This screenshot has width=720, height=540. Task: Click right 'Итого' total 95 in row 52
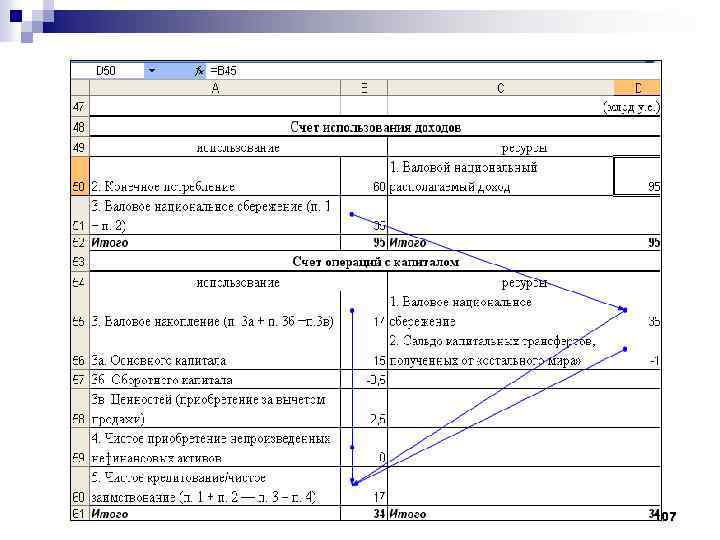(654, 242)
